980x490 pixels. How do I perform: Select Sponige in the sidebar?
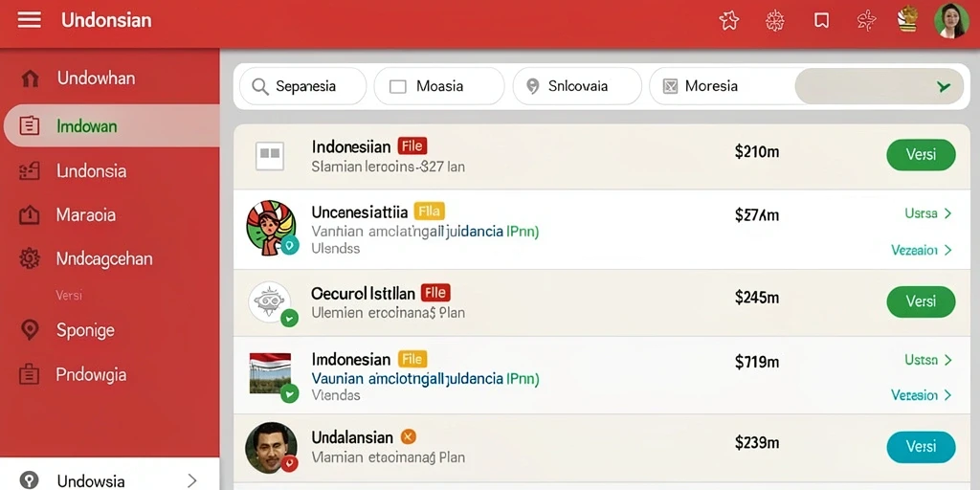click(x=85, y=330)
